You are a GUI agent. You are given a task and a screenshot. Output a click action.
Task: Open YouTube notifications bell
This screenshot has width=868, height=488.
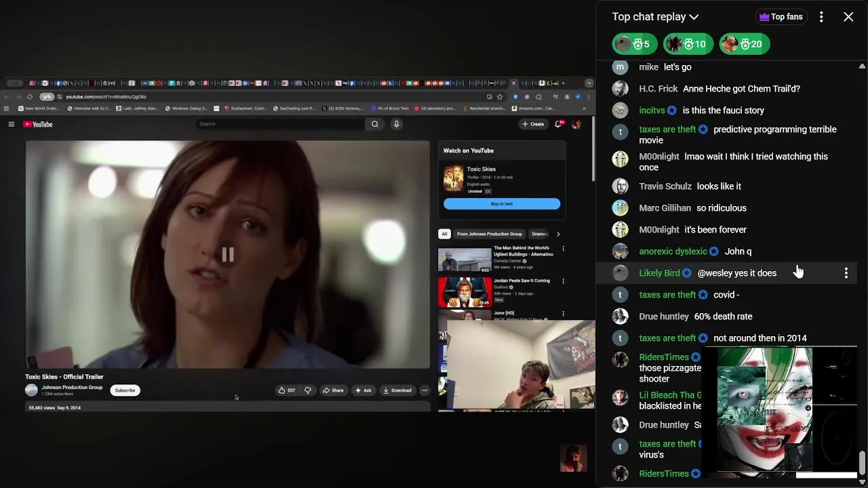[x=559, y=124]
